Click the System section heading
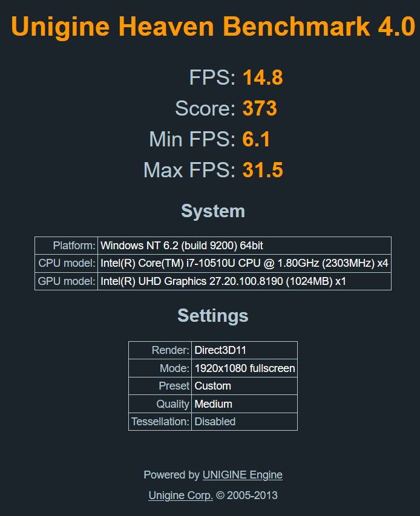 pyautogui.click(x=213, y=211)
